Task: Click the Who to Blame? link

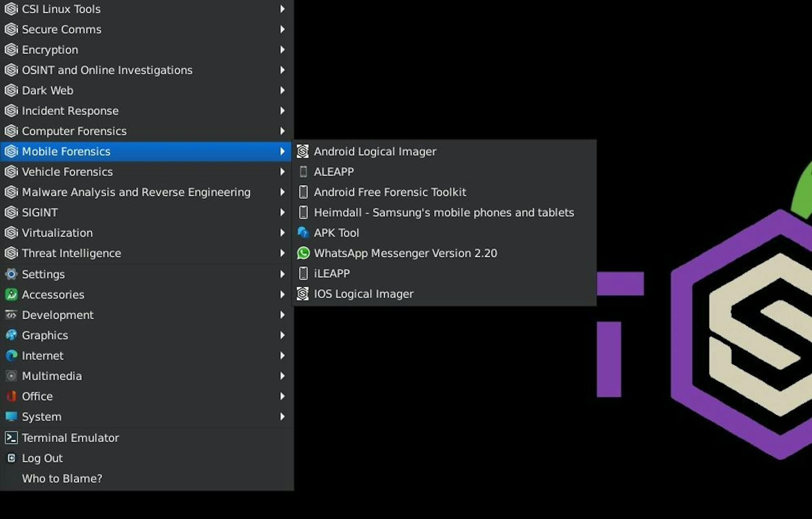Action: pyautogui.click(x=62, y=478)
